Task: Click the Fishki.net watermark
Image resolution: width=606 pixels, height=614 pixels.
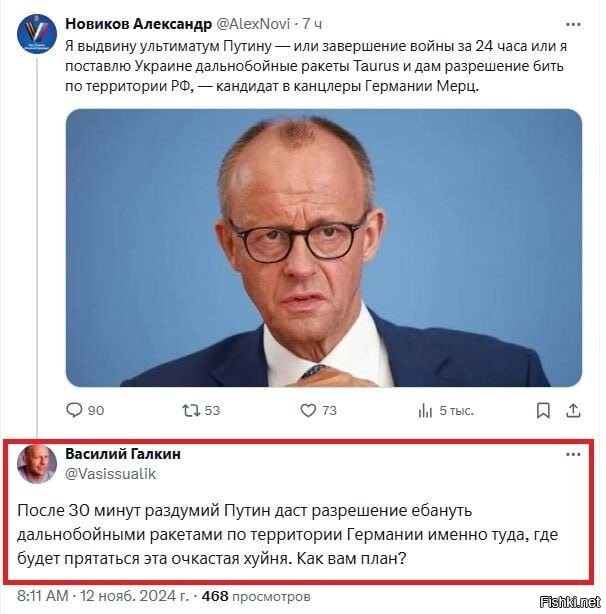Action: [x=570, y=601]
